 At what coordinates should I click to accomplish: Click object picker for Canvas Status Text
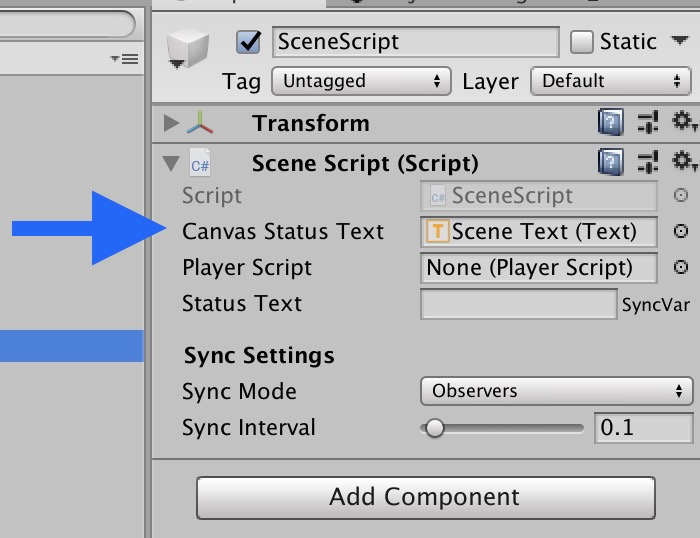tap(680, 231)
